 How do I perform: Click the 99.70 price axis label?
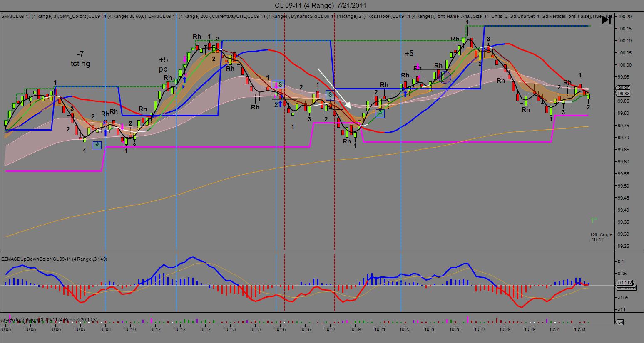coord(624,138)
